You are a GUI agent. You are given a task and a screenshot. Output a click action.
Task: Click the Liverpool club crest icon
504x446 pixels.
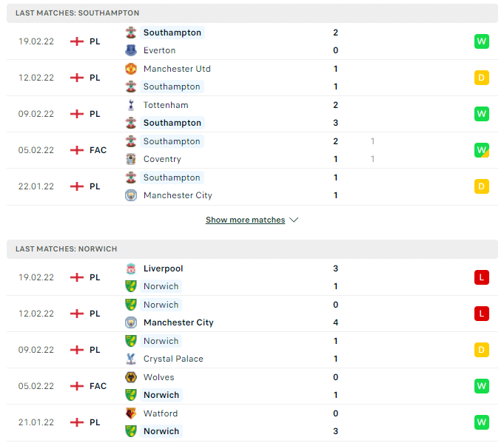pos(131,268)
